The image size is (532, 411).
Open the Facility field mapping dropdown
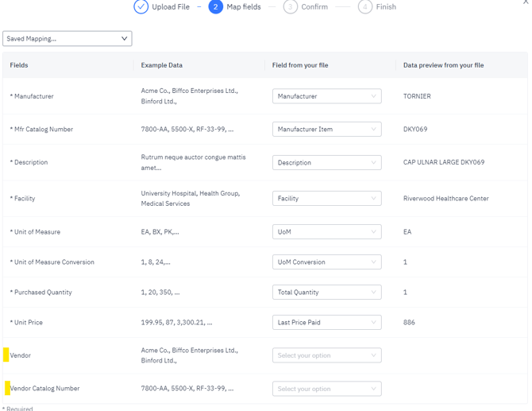pyautogui.click(x=326, y=199)
